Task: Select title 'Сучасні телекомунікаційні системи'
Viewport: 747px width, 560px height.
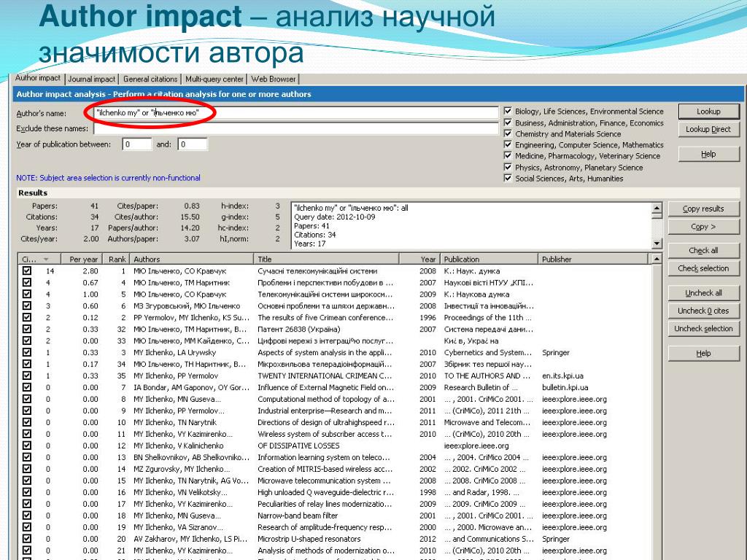Action: pos(317,271)
